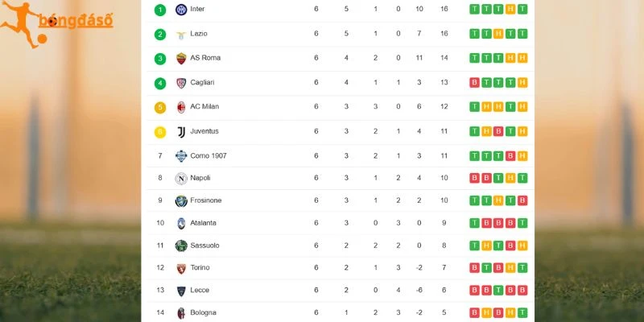Screen dimensions: 644x322
Task: Click Cagliari's red B form badge
Action: 474,83
